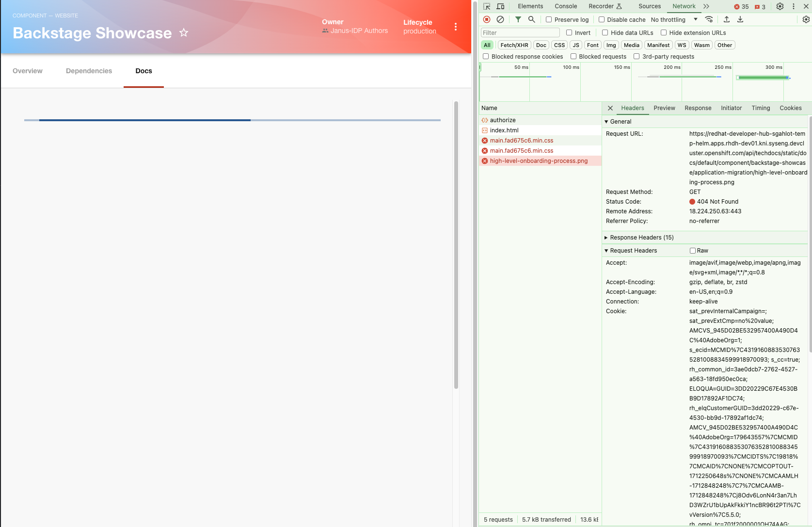The width and height of the screenshot is (812, 527).
Task: Open the No throttling dropdown
Action: pyautogui.click(x=674, y=20)
